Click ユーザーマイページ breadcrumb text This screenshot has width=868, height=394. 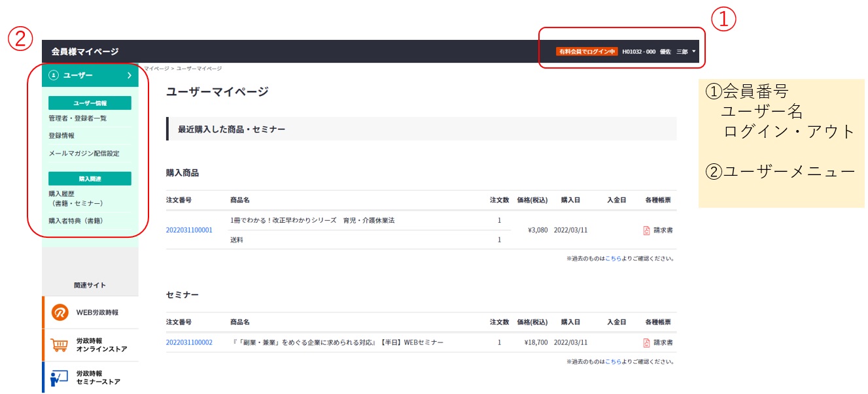point(199,68)
